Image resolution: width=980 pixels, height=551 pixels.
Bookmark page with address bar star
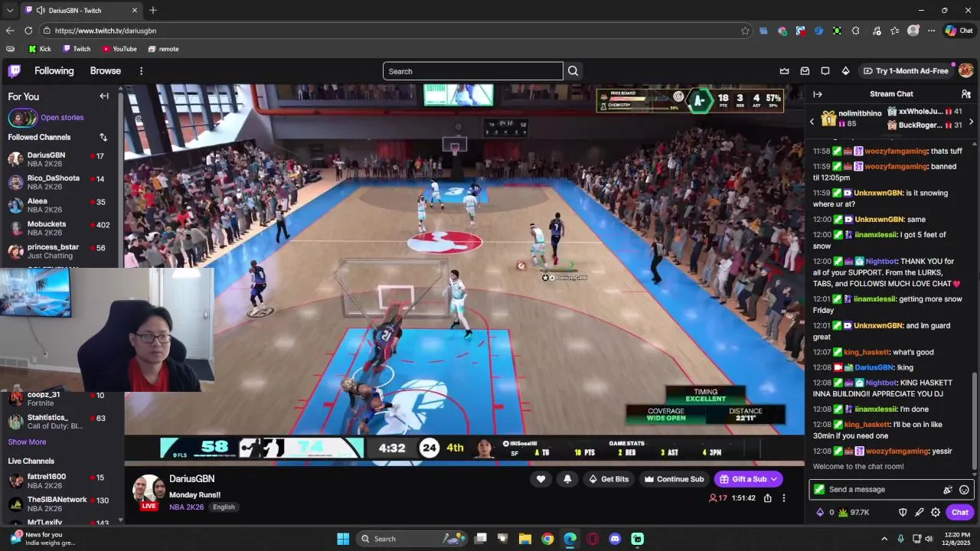tap(745, 31)
